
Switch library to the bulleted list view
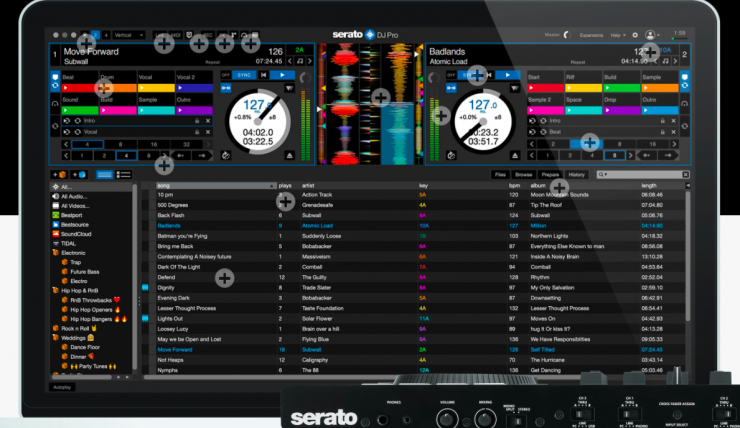(124, 175)
